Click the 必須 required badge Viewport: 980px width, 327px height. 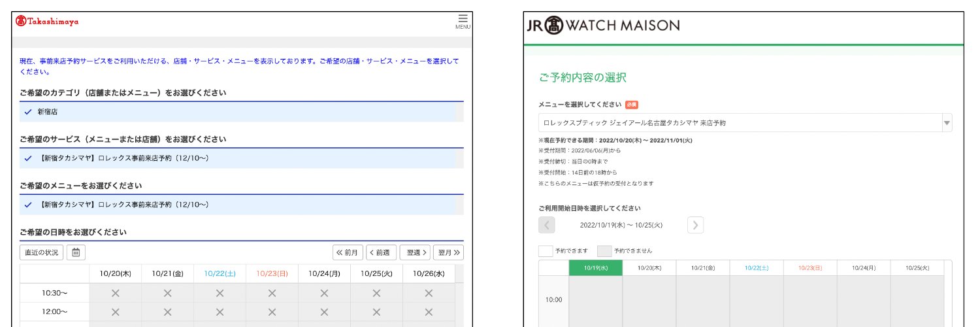[x=631, y=105]
